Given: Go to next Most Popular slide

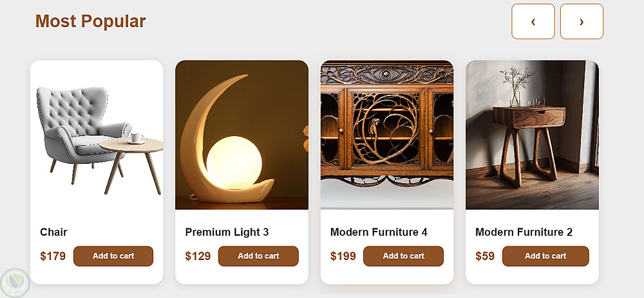Looking at the screenshot, I should coord(582,21).
